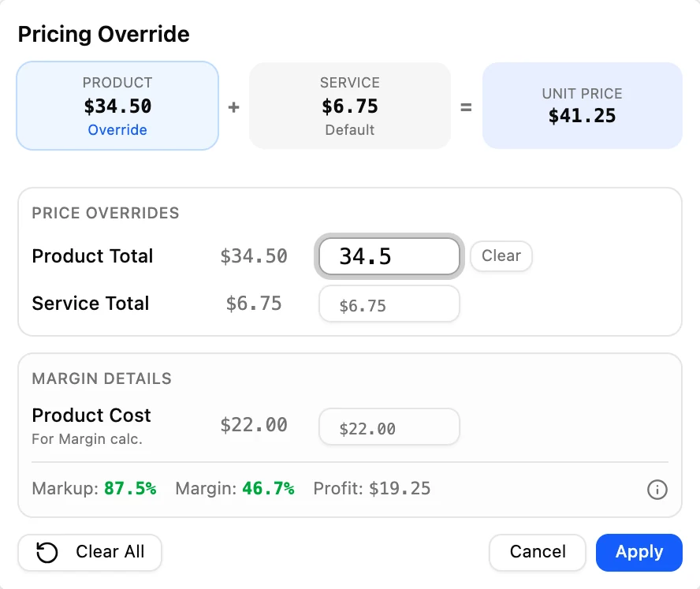Click the blue Override label
700x589 pixels.
(117, 130)
